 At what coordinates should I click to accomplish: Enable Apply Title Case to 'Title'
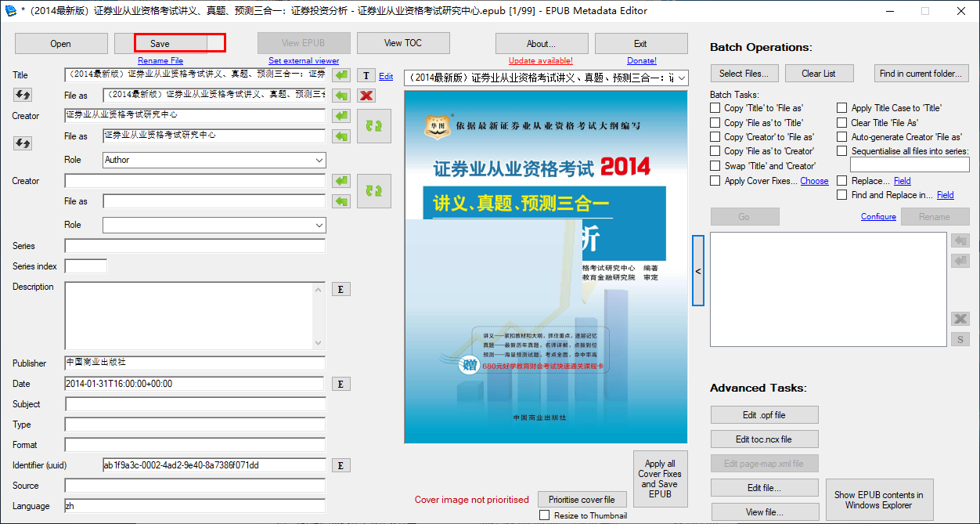(841, 108)
